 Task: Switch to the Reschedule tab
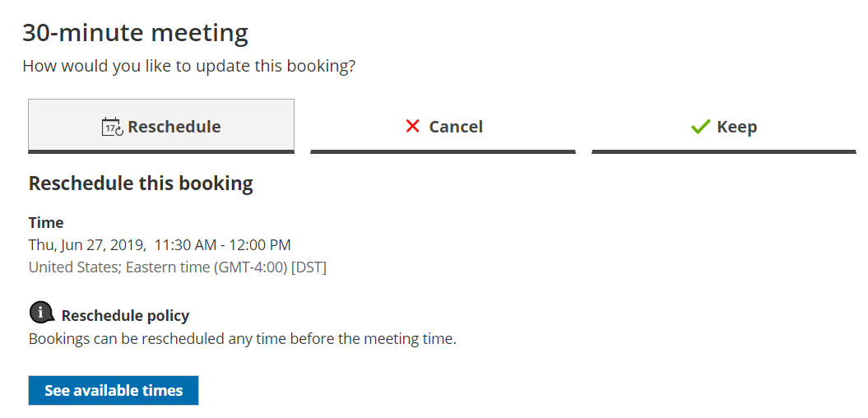(x=161, y=126)
